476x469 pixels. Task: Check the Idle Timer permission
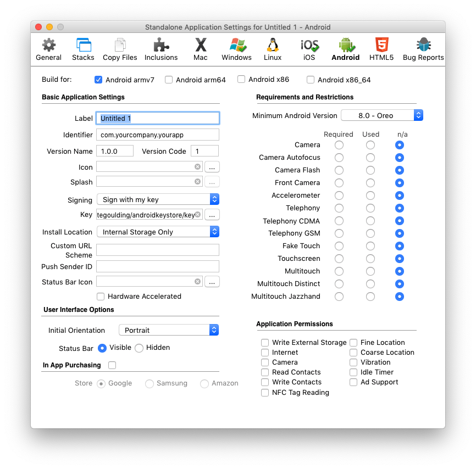pyautogui.click(x=353, y=372)
